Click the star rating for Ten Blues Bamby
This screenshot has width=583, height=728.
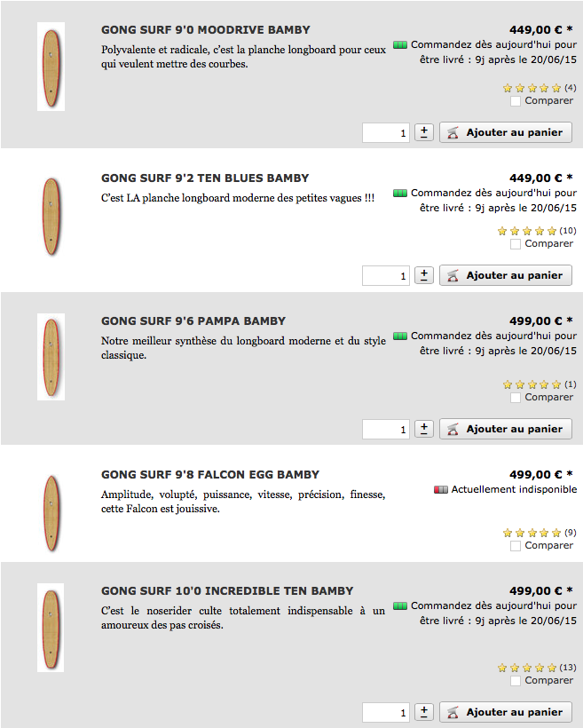[x=528, y=231]
